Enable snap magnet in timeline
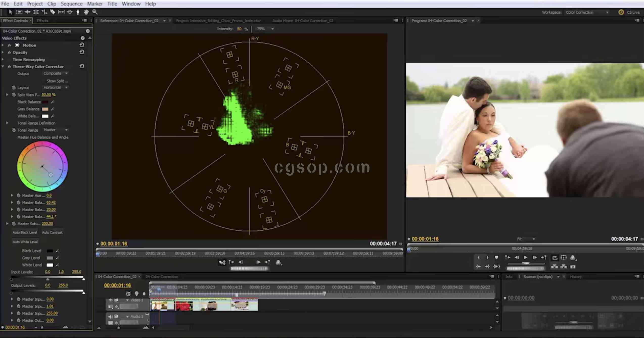 128,294
